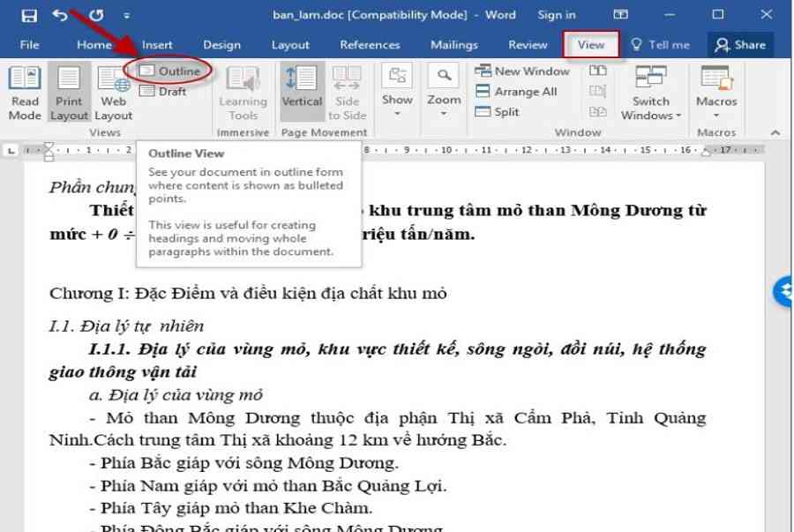Expand the Show dropdown
The width and height of the screenshot is (794, 532).
(x=398, y=91)
